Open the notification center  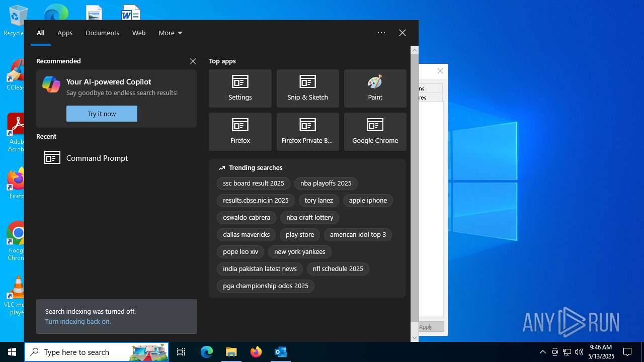click(x=627, y=352)
